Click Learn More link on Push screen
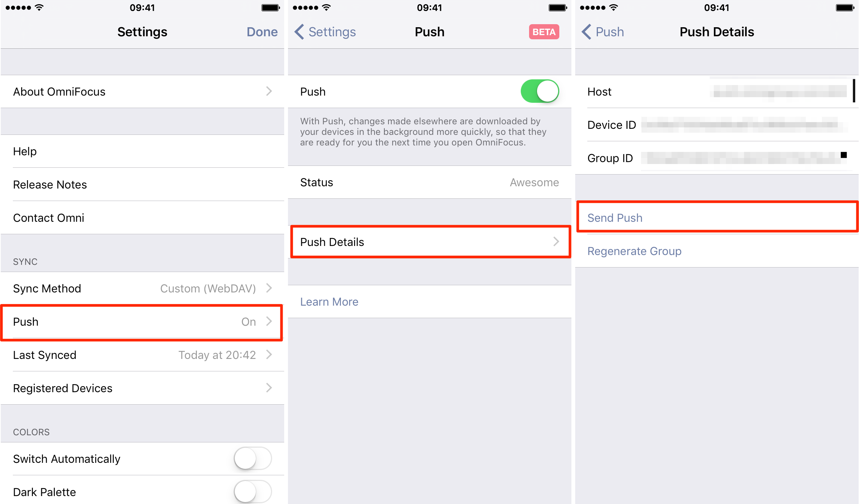859x504 pixels. 329,302
